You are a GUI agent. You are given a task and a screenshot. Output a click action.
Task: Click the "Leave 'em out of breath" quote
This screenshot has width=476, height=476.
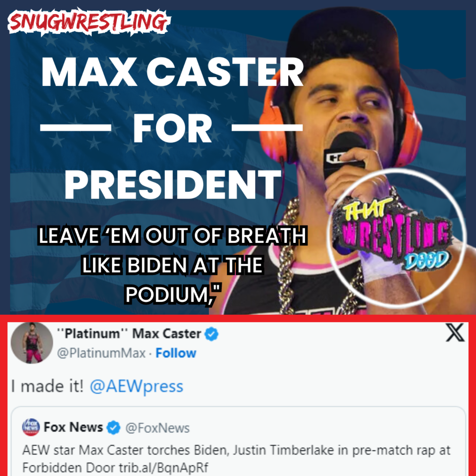(173, 264)
